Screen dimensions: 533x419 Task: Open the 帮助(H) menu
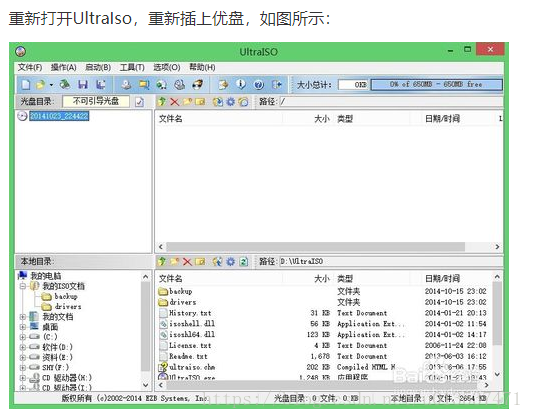coord(202,67)
